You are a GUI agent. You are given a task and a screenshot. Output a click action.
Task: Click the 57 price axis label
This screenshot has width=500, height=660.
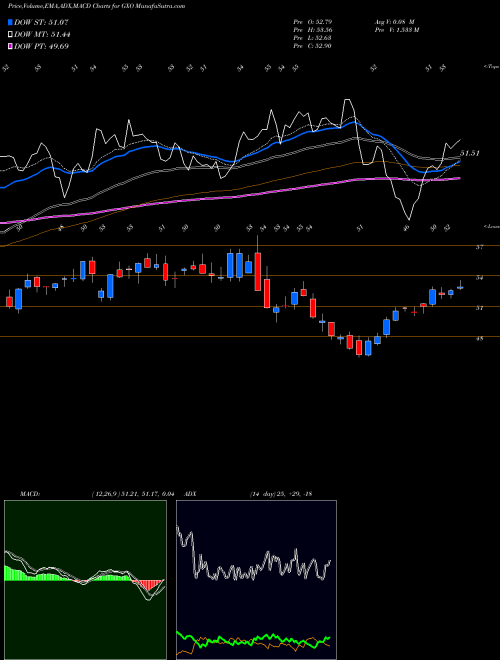tap(479, 248)
